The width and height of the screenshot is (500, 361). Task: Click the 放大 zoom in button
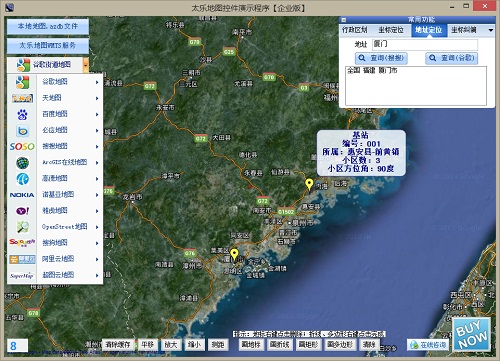pyautogui.click(x=171, y=344)
